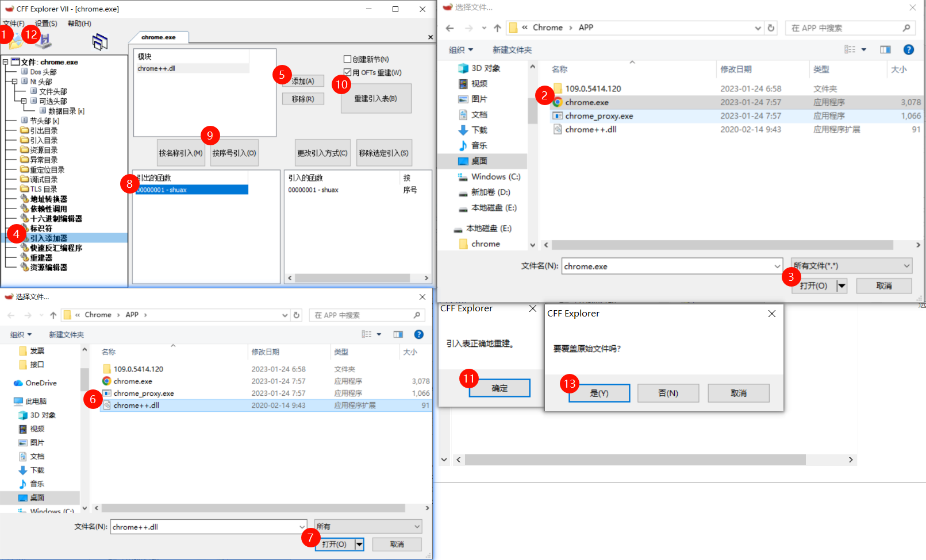This screenshot has height=560, width=926.
Task: Open Windows (C:) in dialog with filename chrome.exe
Action: (489, 176)
